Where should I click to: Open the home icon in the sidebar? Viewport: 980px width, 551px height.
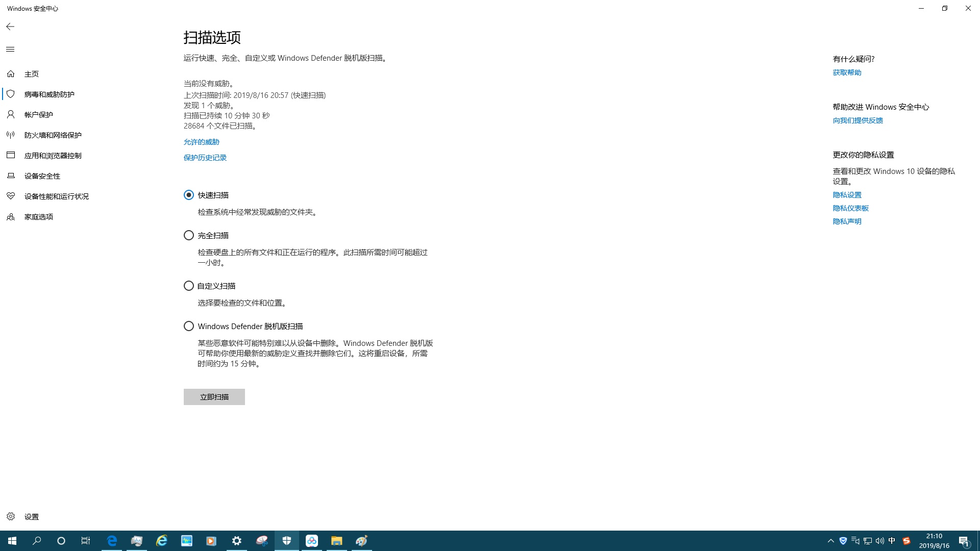coord(11,74)
